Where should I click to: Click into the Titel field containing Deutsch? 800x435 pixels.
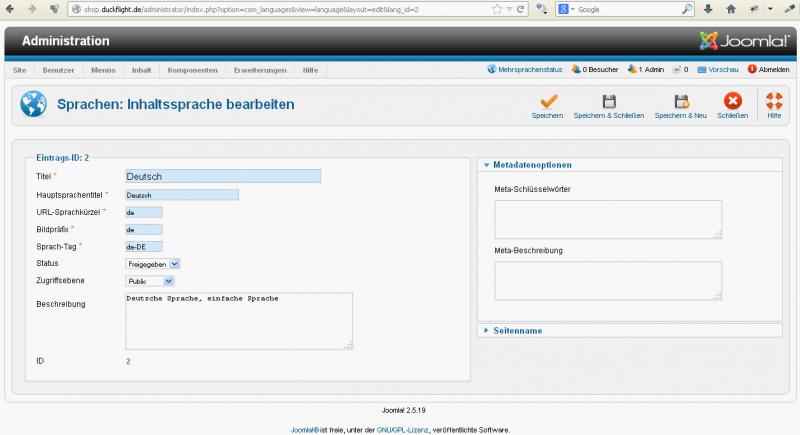point(222,176)
